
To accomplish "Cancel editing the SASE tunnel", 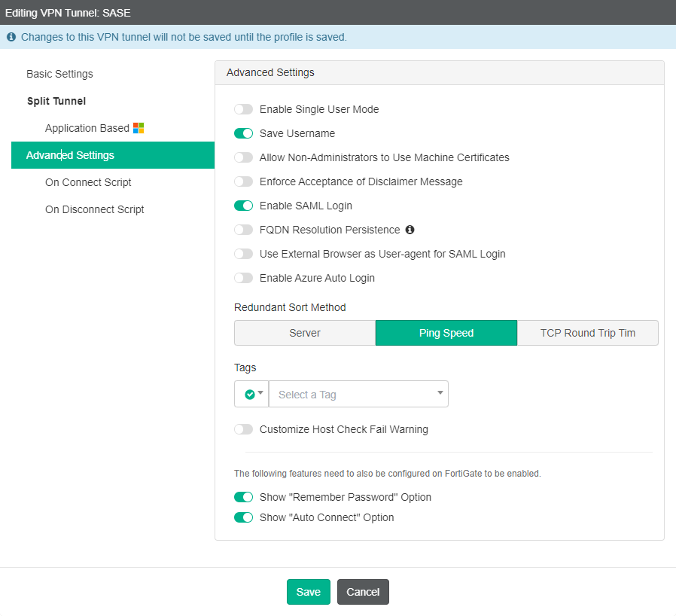I will coord(363,592).
